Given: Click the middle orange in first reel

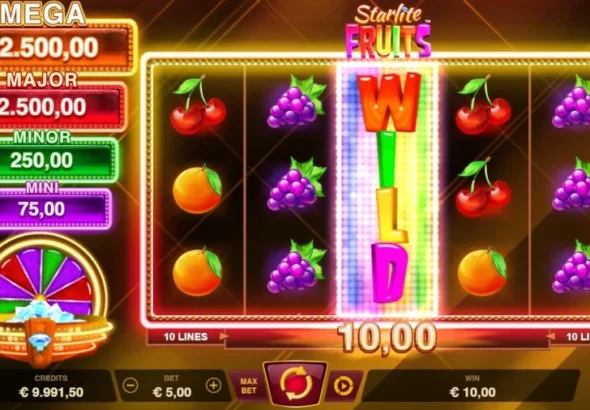Looking at the screenshot, I should [197, 189].
